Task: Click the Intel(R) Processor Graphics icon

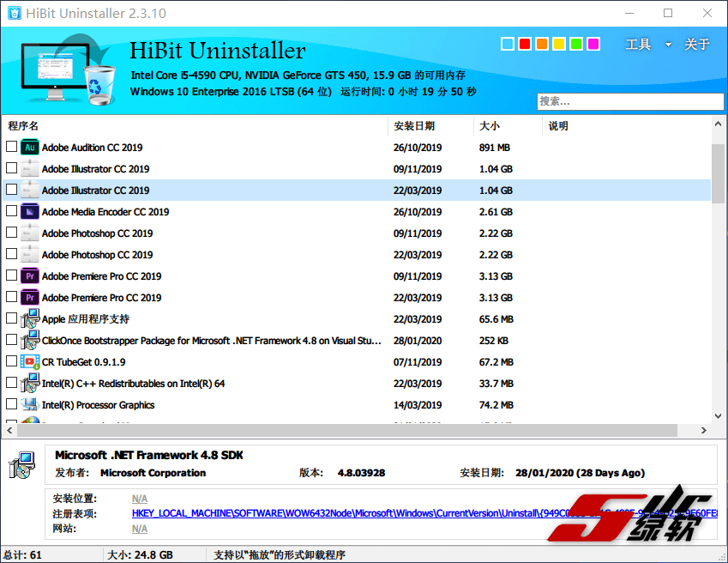Action: (30, 405)
